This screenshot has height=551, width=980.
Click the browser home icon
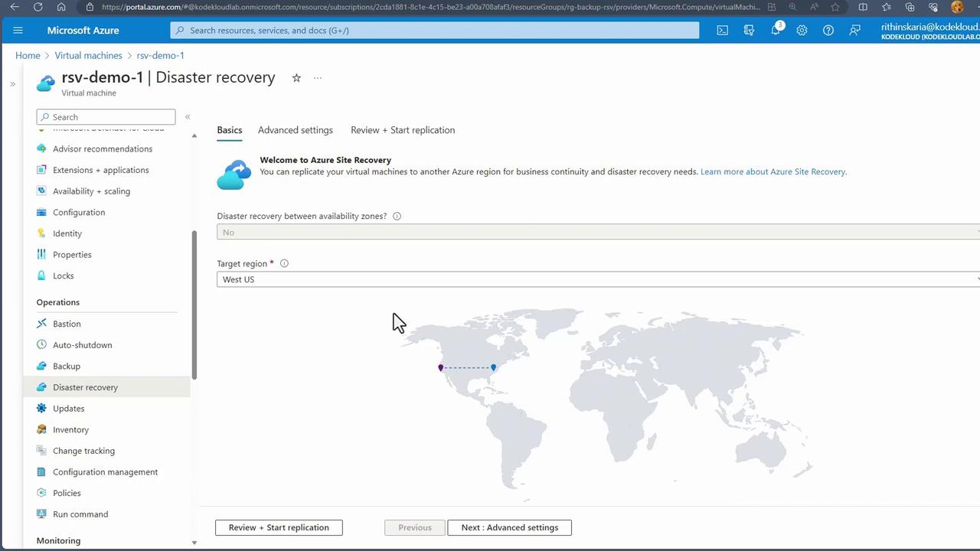pyautogui.click(x=61, y=7)
